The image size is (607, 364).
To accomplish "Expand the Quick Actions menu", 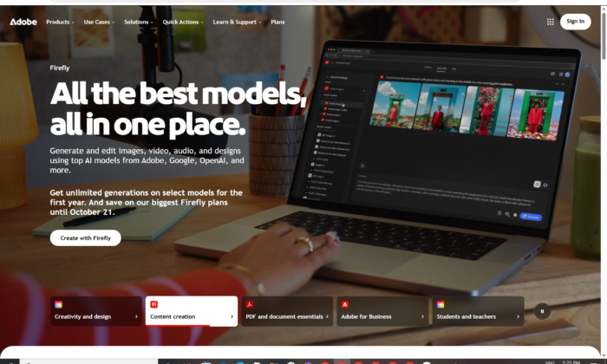I will tap(183, 22).
